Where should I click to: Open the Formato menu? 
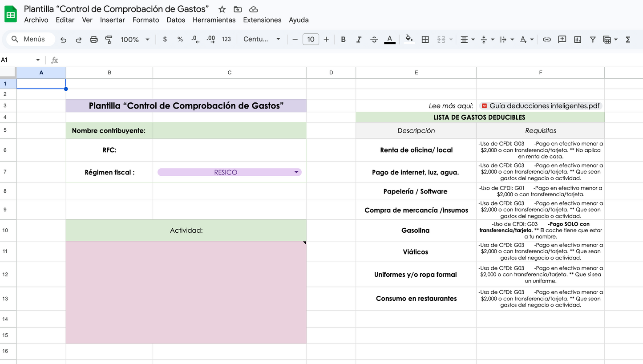(x=146, y=20)
